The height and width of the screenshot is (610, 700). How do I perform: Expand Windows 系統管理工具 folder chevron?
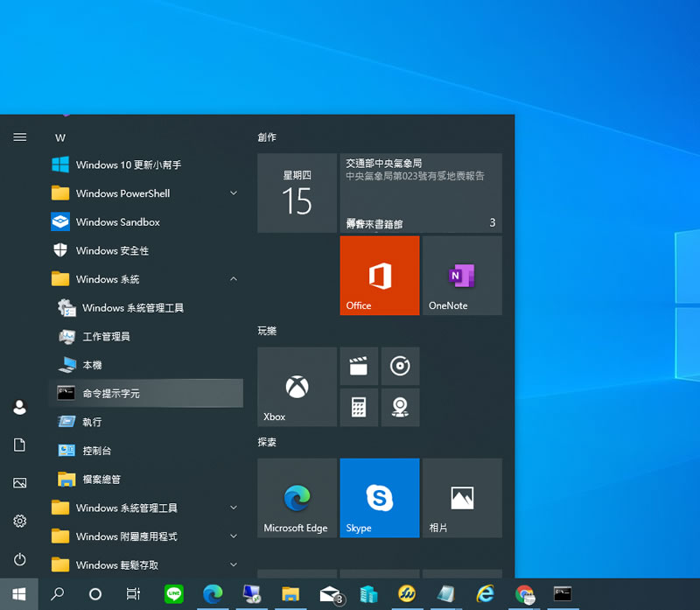click(234, 508)
